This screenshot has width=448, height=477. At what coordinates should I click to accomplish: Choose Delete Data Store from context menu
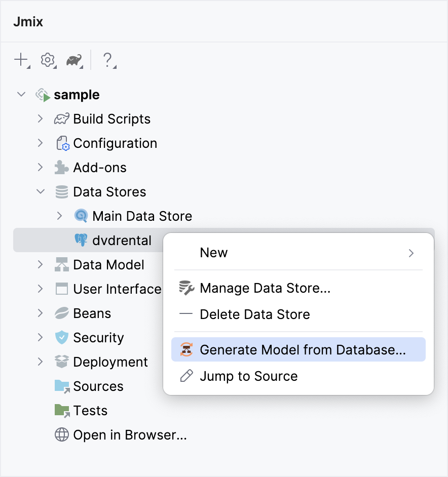(255, 314)
